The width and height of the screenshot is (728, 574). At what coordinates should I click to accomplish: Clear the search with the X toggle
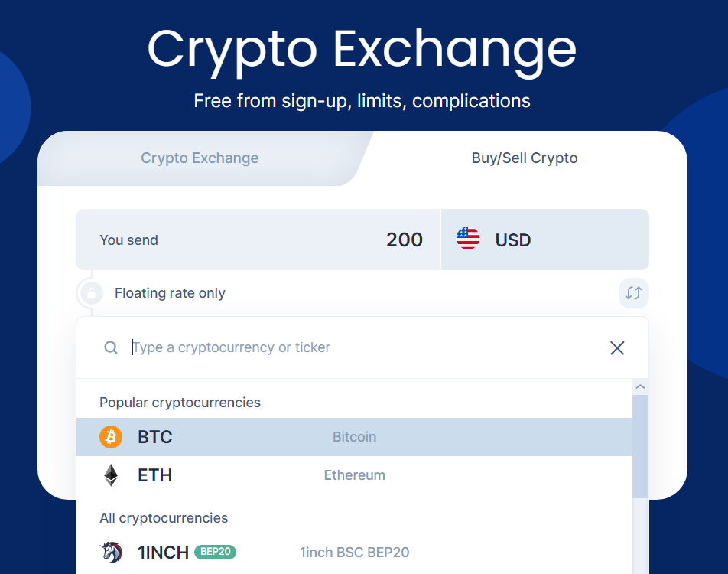pos(617,347)
